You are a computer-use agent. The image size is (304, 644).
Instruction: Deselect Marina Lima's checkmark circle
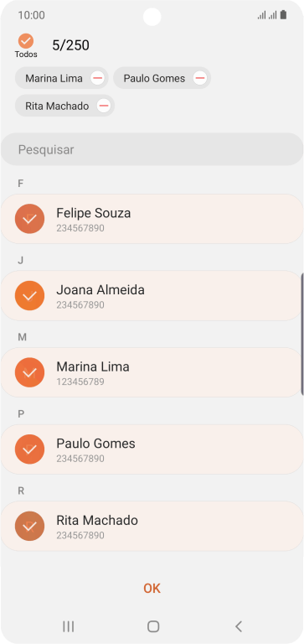point(29,372)
